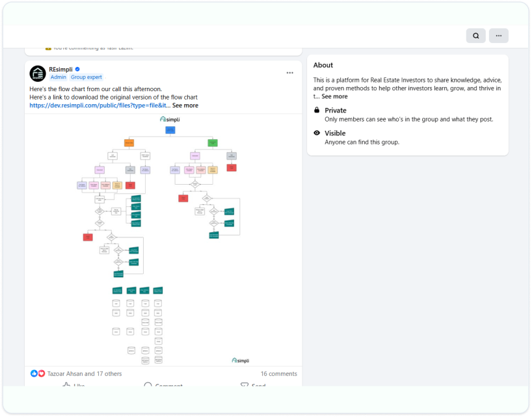Open the dev.resimpli.com download link

point(98,105)
